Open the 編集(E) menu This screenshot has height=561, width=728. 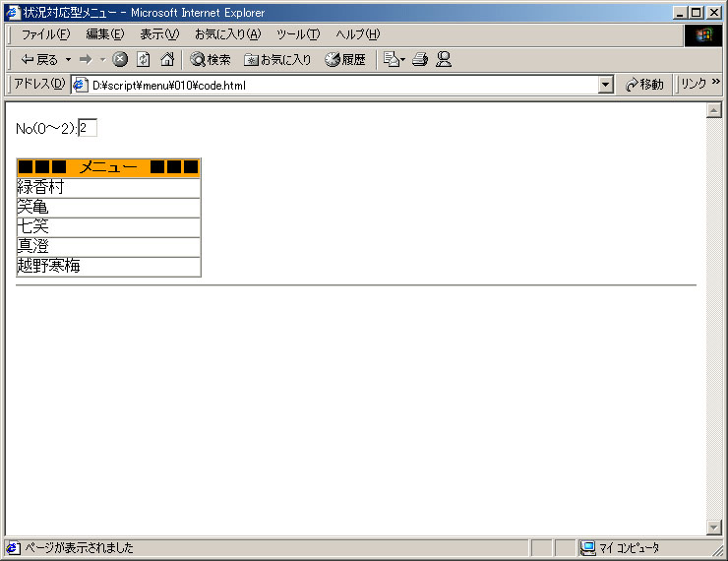(x=105, y=34)
